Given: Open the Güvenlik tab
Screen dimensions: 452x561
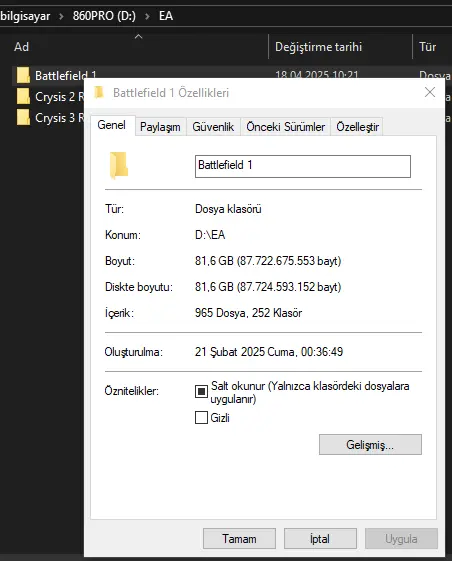Looking at the screenshot, I should (x=213, y=127).
